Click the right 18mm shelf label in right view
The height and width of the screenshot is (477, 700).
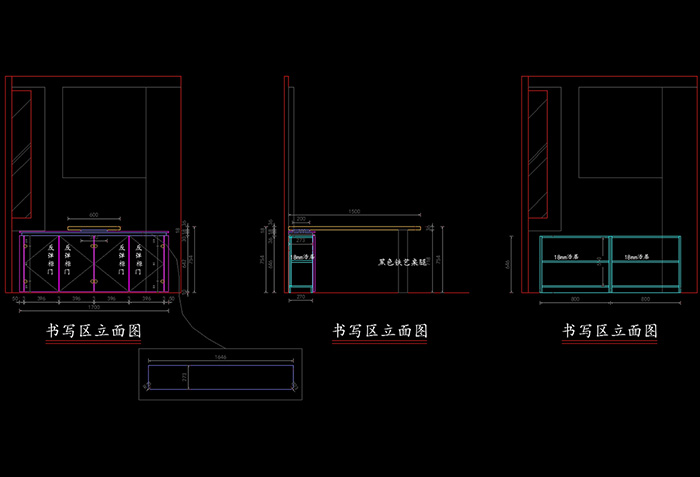(638, 258)
